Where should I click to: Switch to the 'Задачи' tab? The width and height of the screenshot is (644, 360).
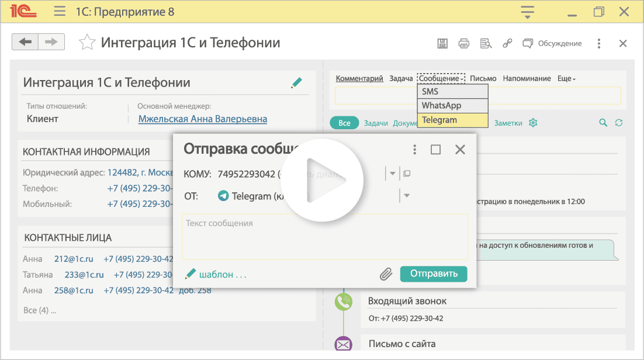coord(375,123)
